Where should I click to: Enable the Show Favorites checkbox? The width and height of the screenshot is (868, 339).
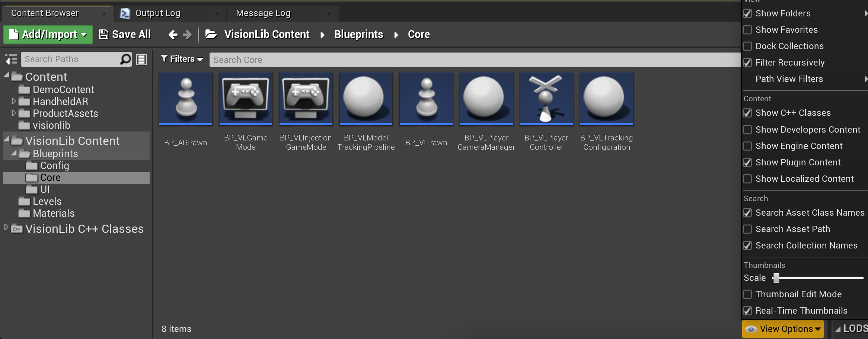point(747,30)
